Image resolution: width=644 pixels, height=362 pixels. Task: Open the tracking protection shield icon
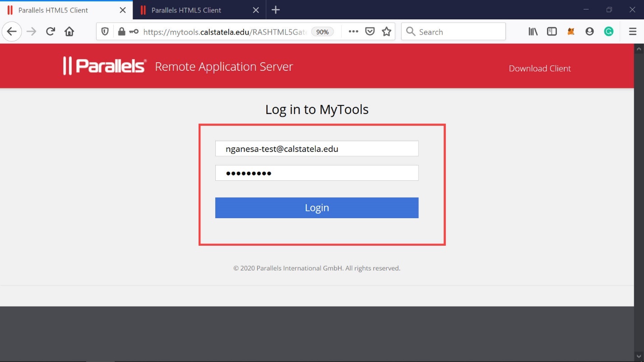(x=105, y=32)
